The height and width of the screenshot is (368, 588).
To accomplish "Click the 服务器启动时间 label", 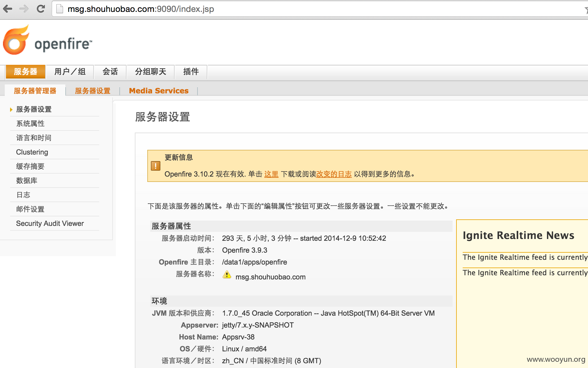I will pos(188,238).
